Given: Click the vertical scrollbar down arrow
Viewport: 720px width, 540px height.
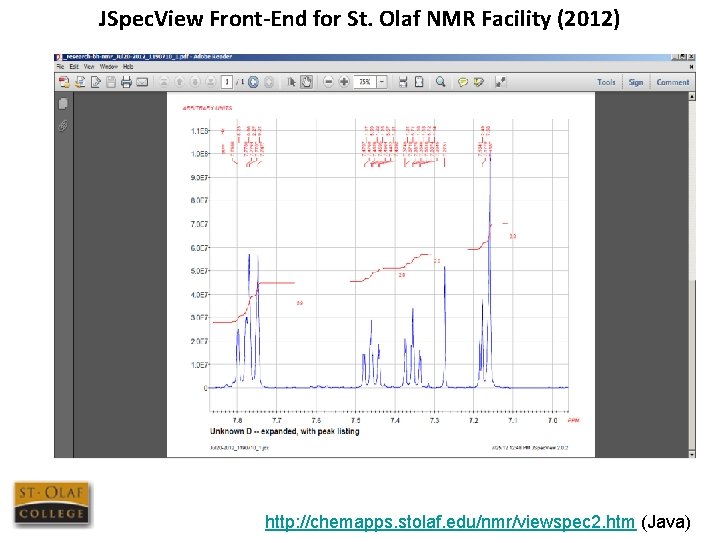Looking at the screenshot, I should click(x=692, y=454).
